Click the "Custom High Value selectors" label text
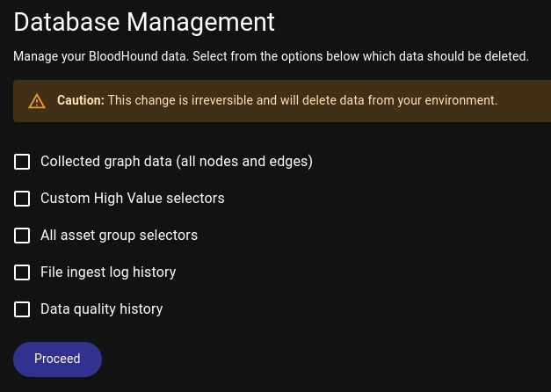The width and height of the screenshot is (551, 392). click(132, 199)
